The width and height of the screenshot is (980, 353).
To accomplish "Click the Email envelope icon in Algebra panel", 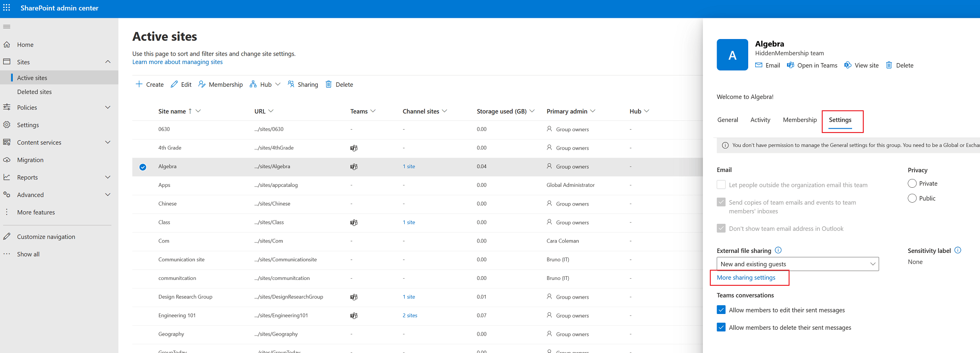I will [x=759, y=65].
